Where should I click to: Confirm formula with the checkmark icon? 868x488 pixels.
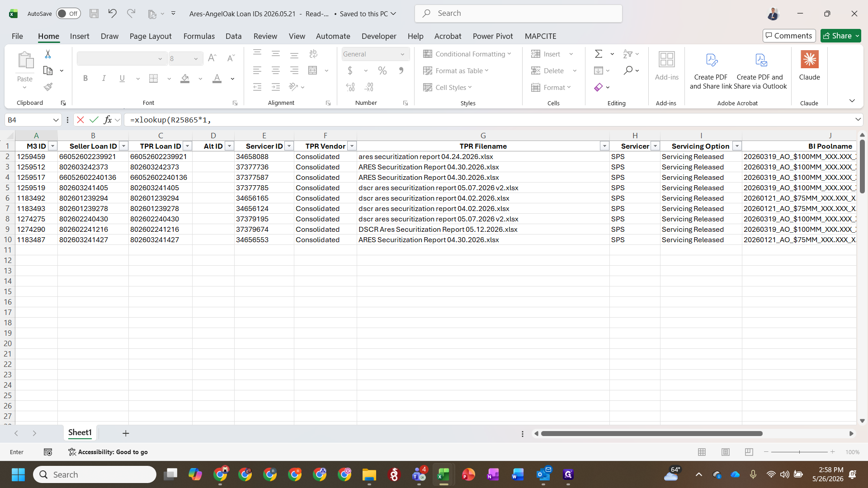[94, 120]
